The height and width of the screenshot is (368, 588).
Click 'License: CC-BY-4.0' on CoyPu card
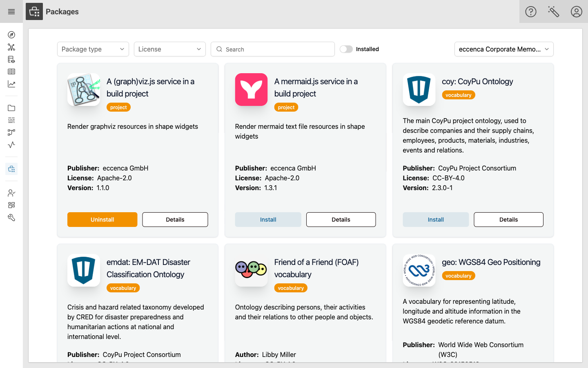click(x=434, y=178)
